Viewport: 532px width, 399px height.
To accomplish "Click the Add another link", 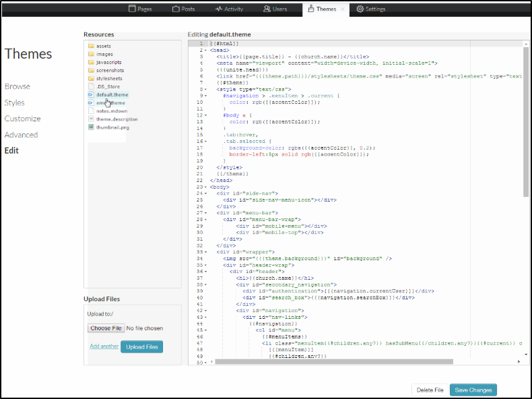I will 104,346.
